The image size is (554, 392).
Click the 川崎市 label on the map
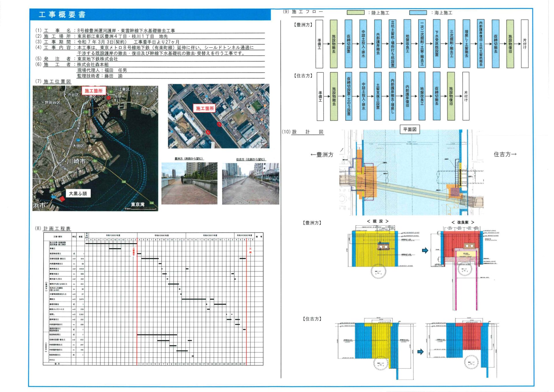point(76,162)
